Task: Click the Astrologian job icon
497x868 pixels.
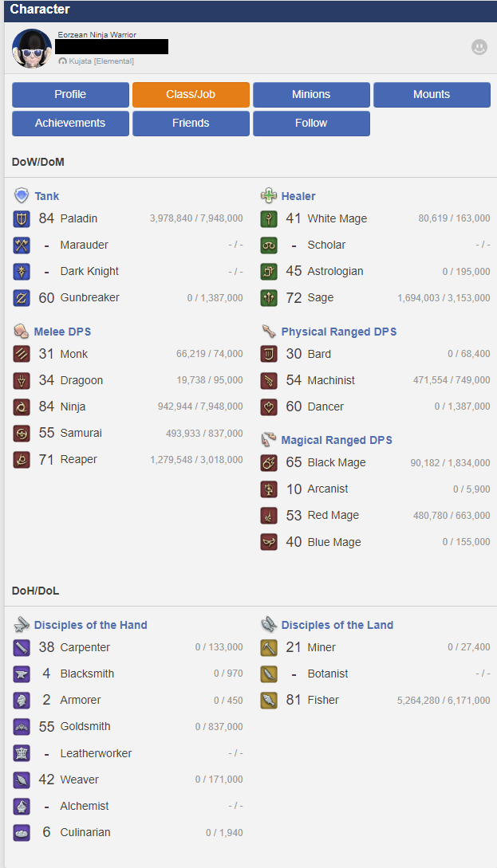Action: point(269,271)
